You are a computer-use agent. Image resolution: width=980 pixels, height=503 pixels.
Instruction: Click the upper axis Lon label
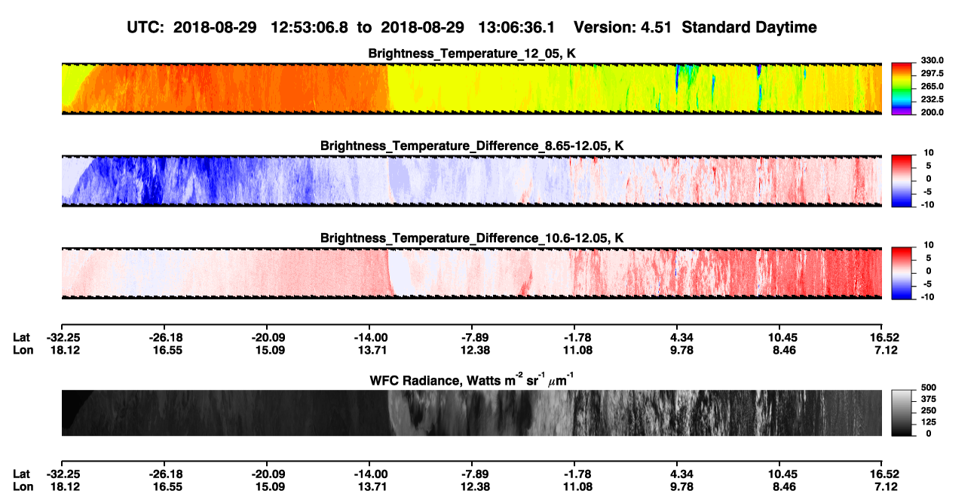[22, 350]
